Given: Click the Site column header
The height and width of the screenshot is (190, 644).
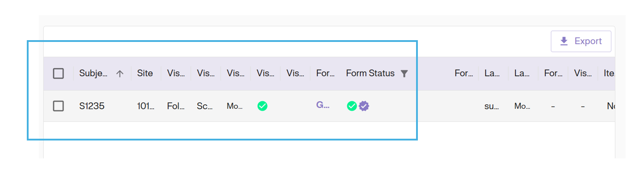Looking at the screenshot, I should 145,74.
